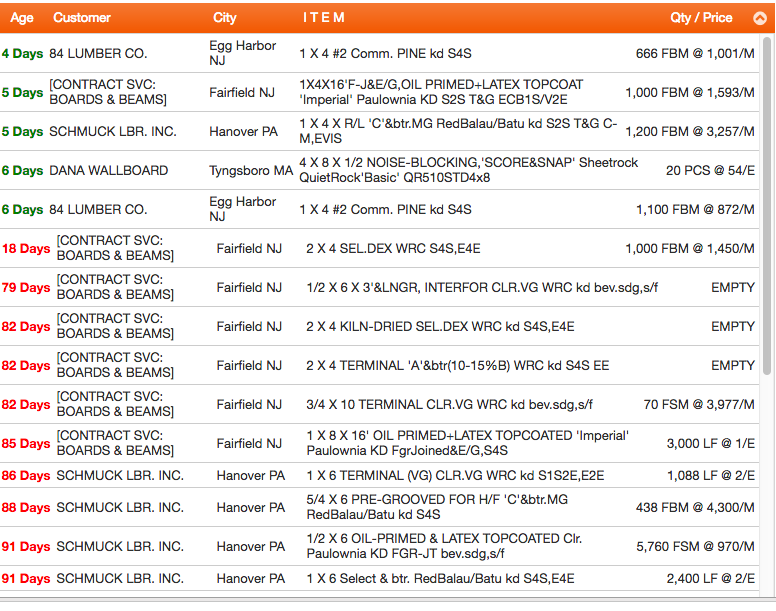
Task: Sort by the Qty / Price header
Action: pyautogui.click(x=701, y=18)
